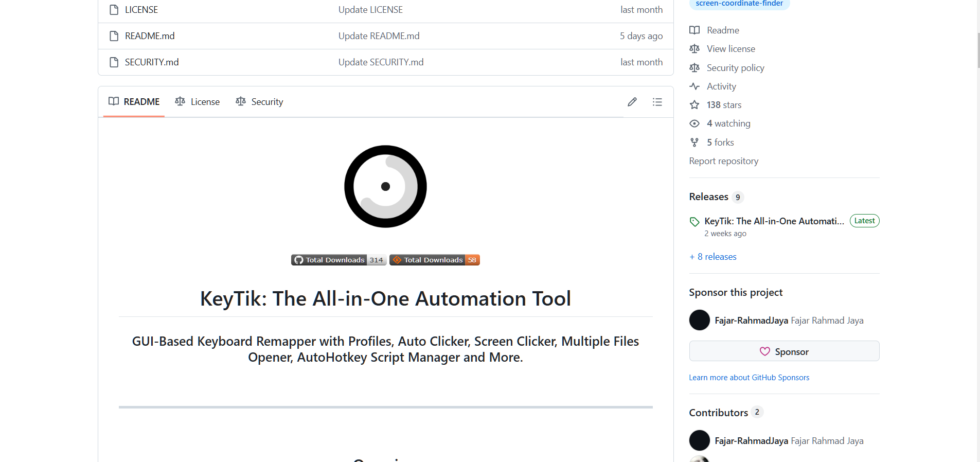Open the LICENSE file
Screen dimensions: 980x462
tap(141, 10)
